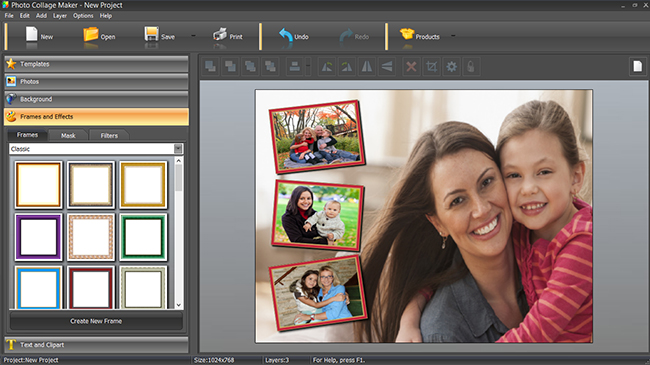
Task: Select the purple frame thumbnail
Action: click(x=39, y=237)
